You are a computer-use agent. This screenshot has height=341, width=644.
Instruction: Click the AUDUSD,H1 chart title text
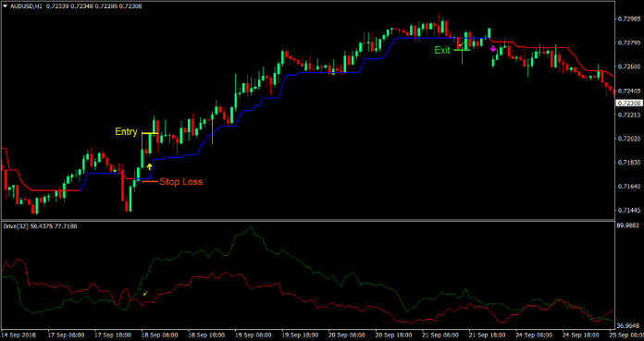(x=27, y=6)
